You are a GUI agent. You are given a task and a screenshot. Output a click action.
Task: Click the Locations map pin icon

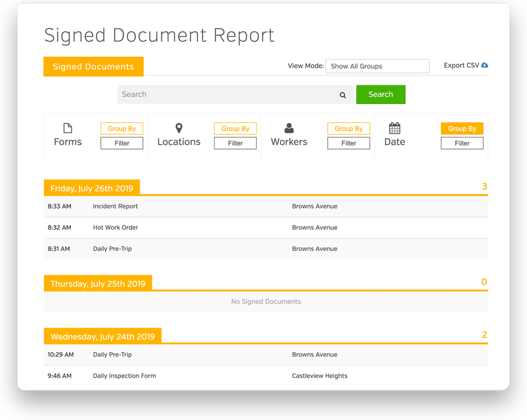[179, 128]
